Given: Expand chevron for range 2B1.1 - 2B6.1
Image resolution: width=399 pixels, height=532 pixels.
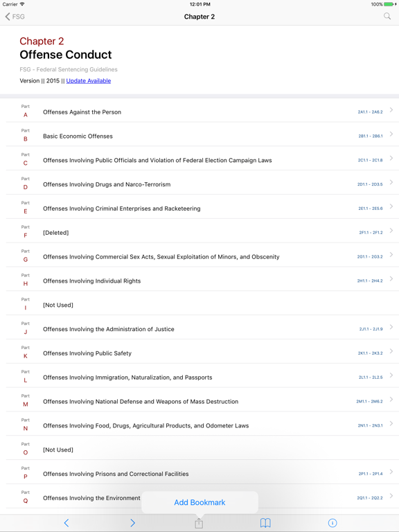Looking at the screenshot, I should tap(391, 134).
